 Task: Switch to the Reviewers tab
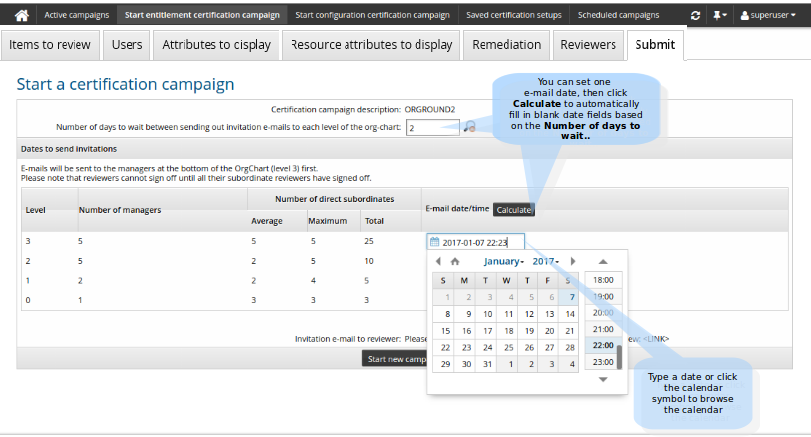(x=588, y=44)
